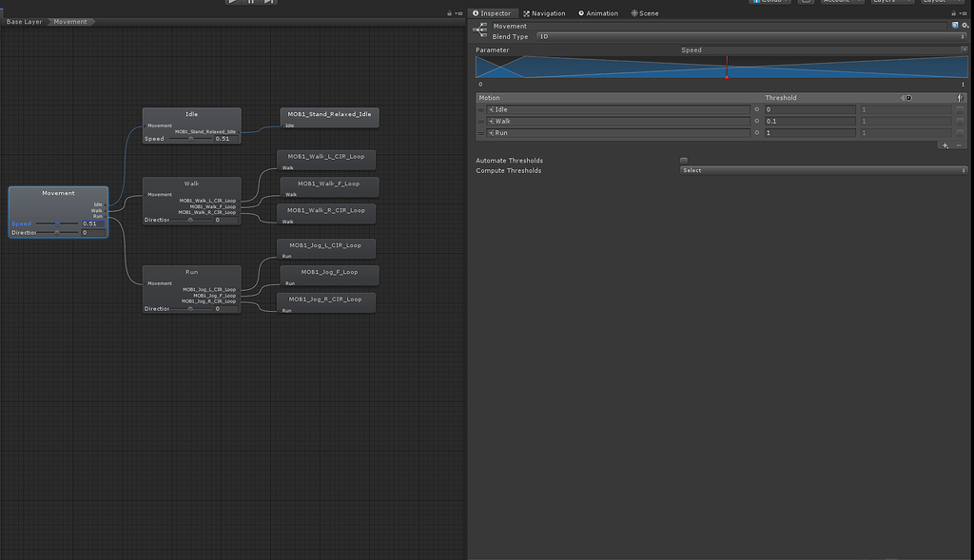Open the help reference book icon
Screen dimensions: 974x560
point(955,26)
